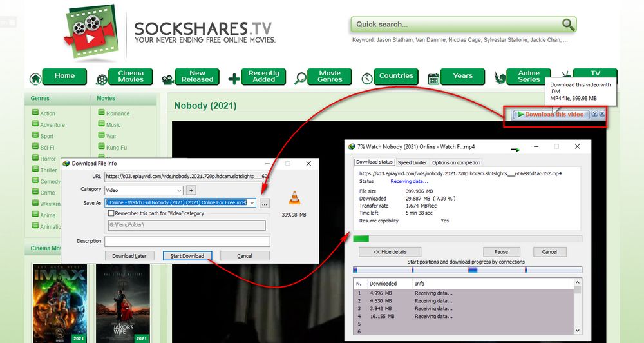Viewport: 644px width, 343px height.
Task: Select connection row 1 with 4.996 MB
Action: (463, 293)
